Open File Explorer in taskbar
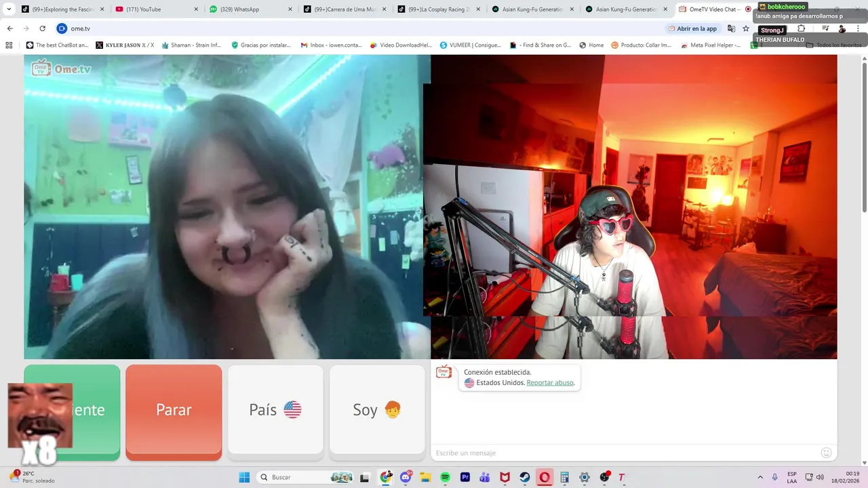The height and width of the screenshot is (488, 868). tap(425, 477)
